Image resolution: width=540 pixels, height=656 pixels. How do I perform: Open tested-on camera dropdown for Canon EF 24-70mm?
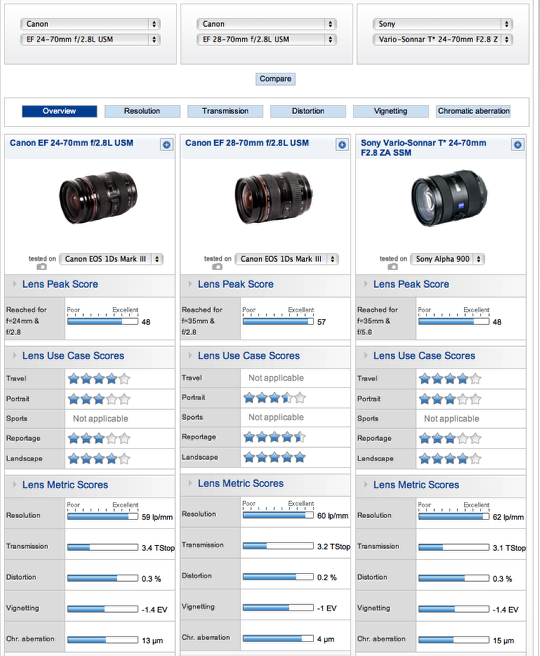[x=111, y=259]
